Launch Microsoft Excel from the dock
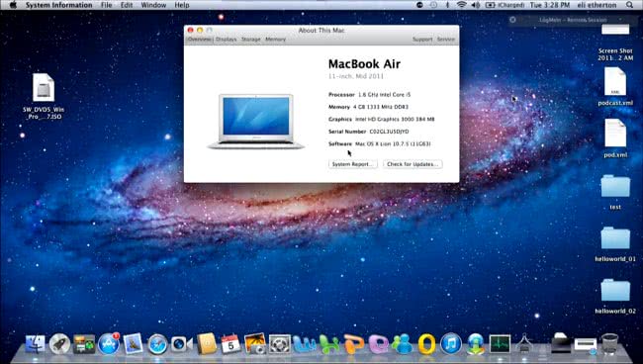Viewport: 643px width, 364px height. point(329,343)
